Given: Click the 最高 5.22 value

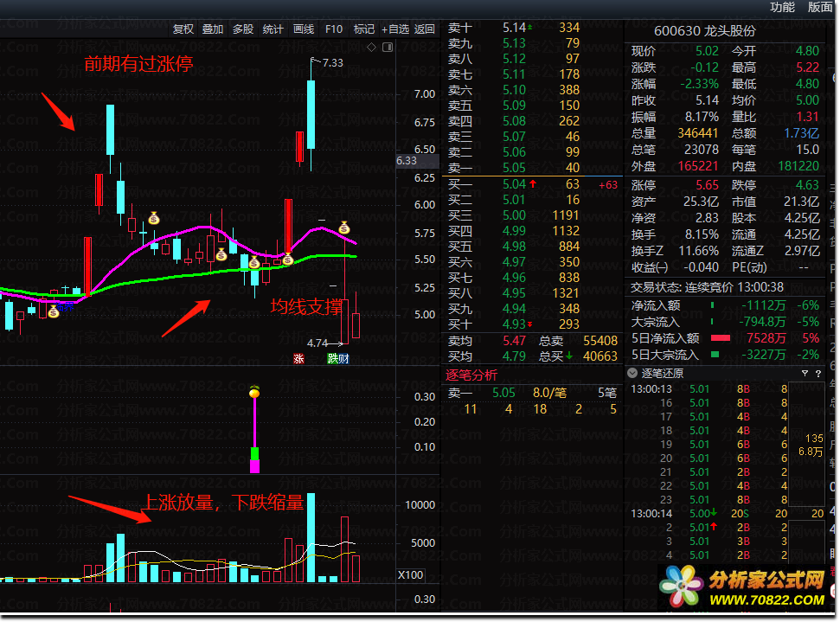Looking at the screenshot, I should [807, 67].
